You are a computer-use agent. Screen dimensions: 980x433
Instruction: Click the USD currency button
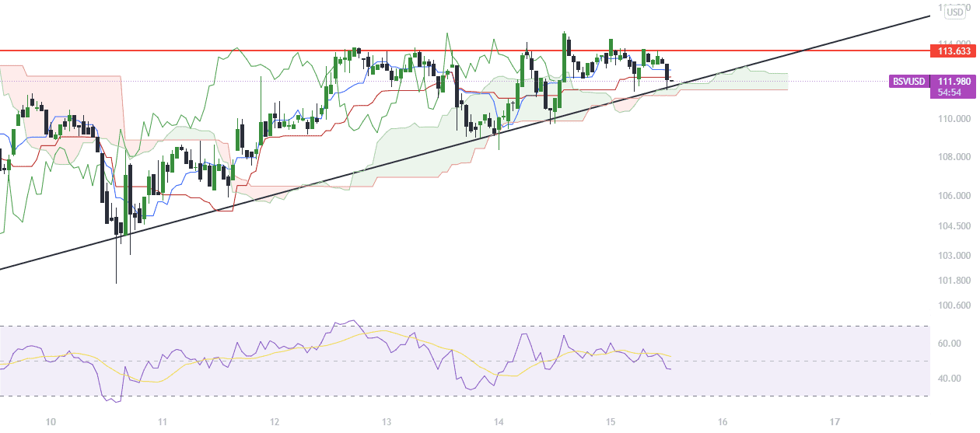click(954, 11)
